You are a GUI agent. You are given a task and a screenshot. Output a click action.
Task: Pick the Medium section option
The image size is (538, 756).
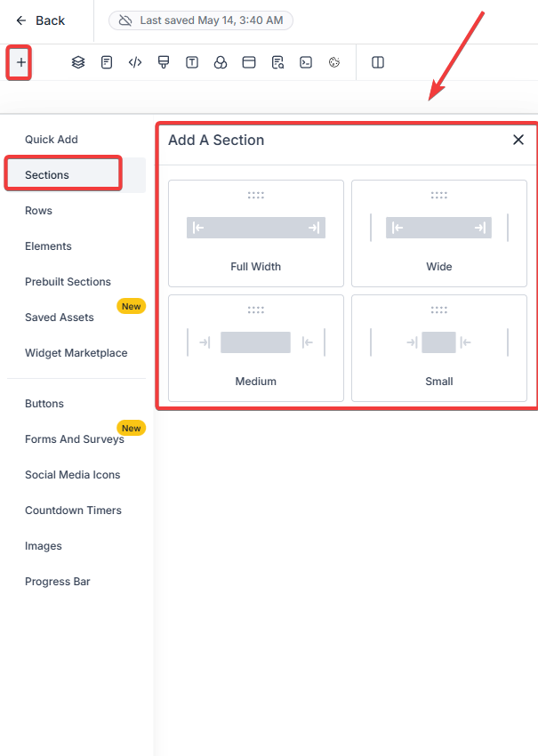[x=256, y=348]
